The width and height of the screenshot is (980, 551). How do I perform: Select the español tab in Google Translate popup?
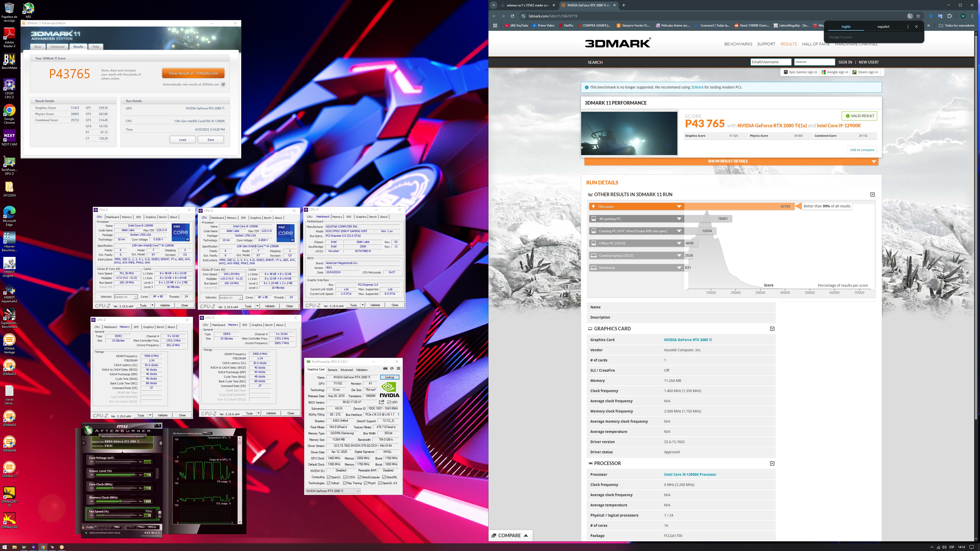point(883,27)
